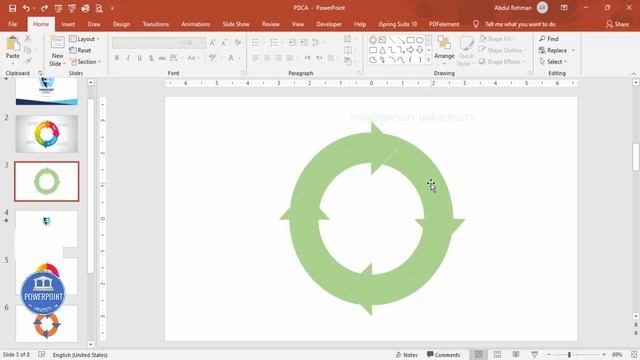Click the zoom slider handle
Image resolution: width=640 pixels, height=360 pixels.
pyautogui.click(x=569, y=355)
